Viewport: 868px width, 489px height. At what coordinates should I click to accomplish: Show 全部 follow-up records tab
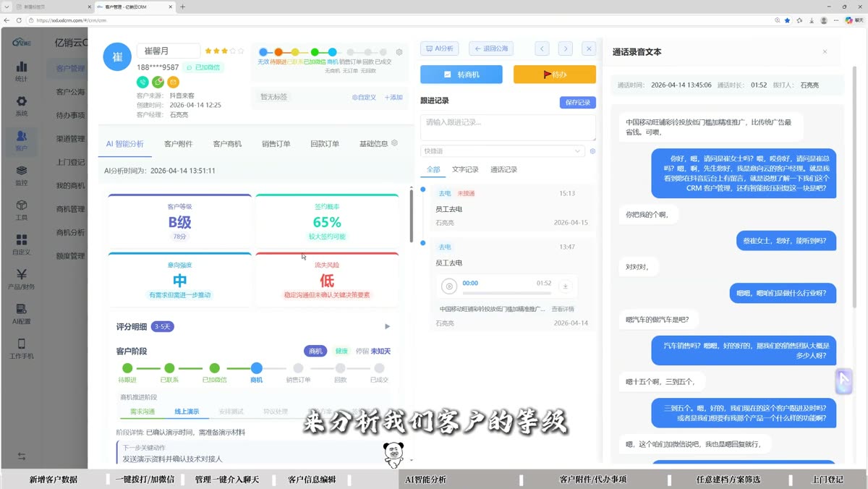[x=433, y=169]
